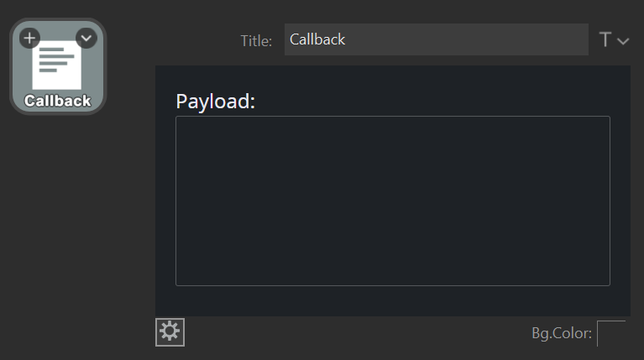This screenshot has height=360, width=644.
Task: Select the Callback key preview thumbnail's gray border
Action: 13,67
